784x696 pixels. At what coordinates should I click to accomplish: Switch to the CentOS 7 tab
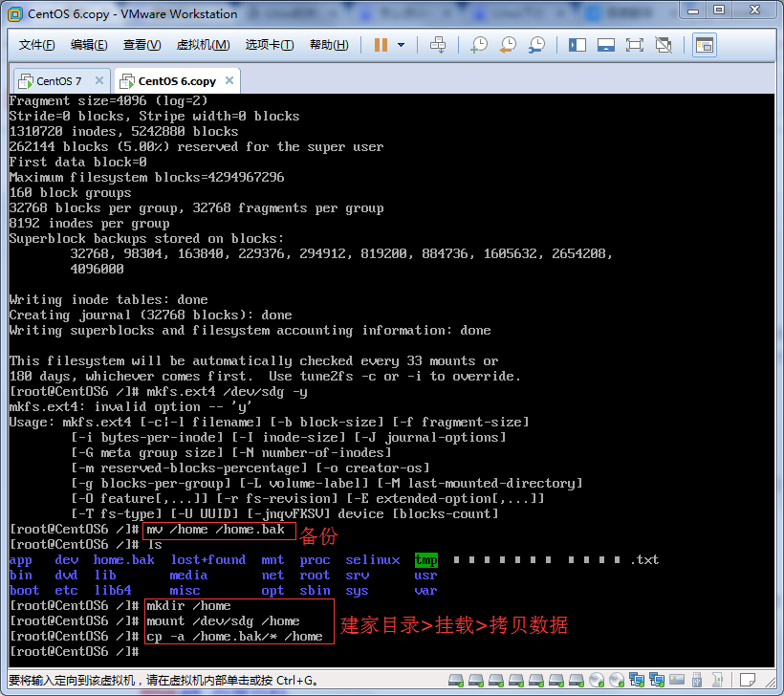click(x=59, y=81)
